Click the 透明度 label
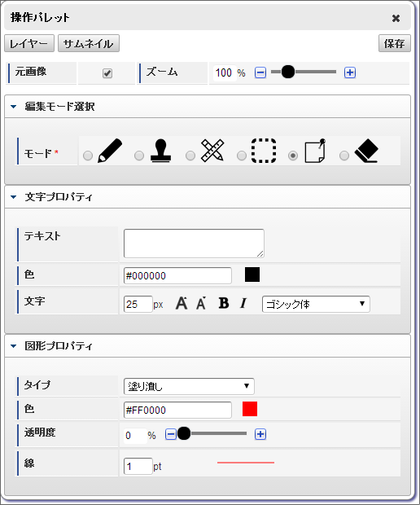420x505 pixels. point(40,433)
